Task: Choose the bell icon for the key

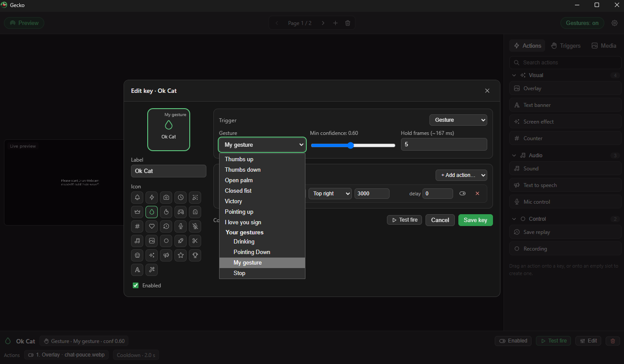Action: click(137, 198)
